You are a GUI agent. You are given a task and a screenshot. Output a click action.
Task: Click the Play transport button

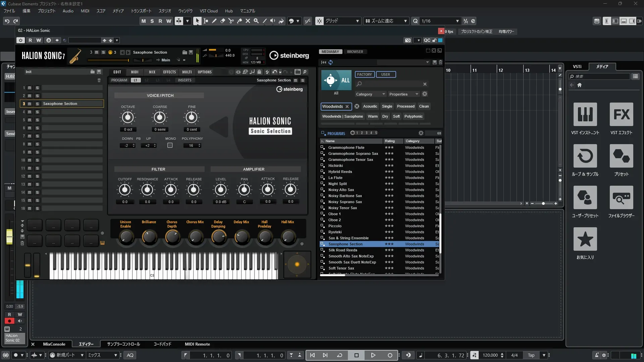(373, 355)
